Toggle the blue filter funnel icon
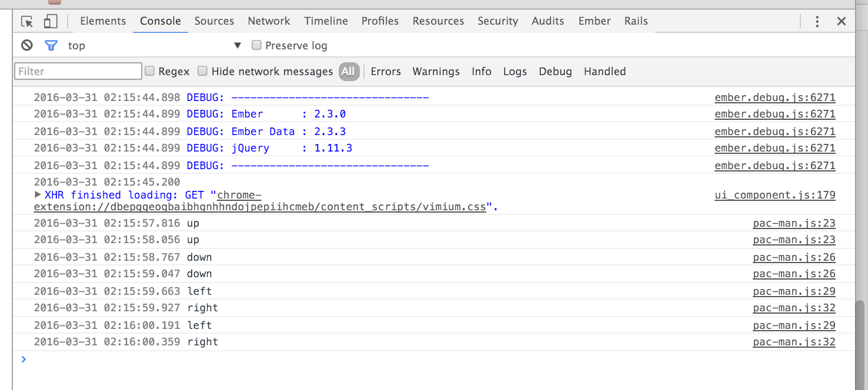868x390 pixels. coord(51,45)
